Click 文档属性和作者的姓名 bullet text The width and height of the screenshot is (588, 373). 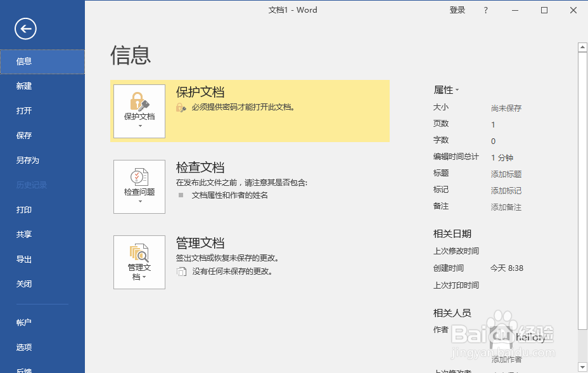click(230, 195)
